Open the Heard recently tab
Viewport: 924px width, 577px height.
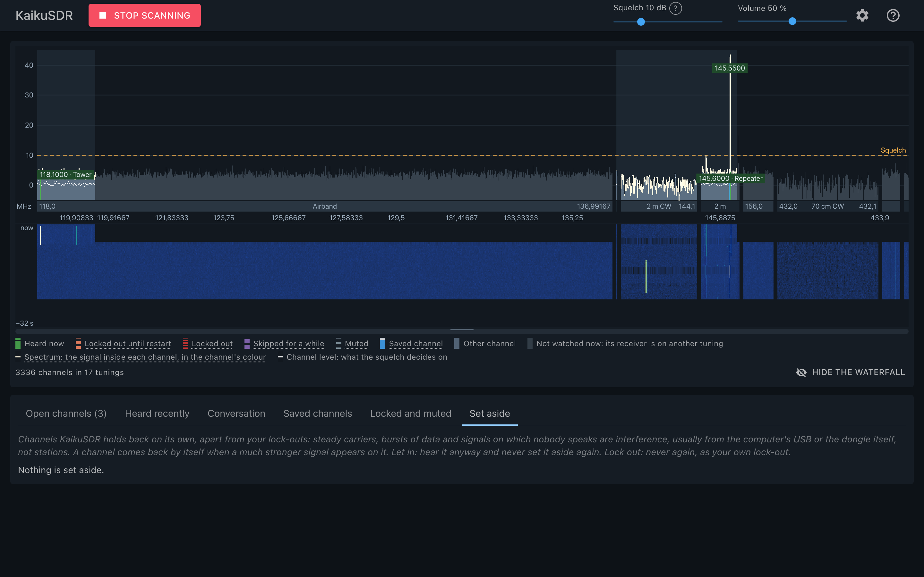[x=157, y=413]
